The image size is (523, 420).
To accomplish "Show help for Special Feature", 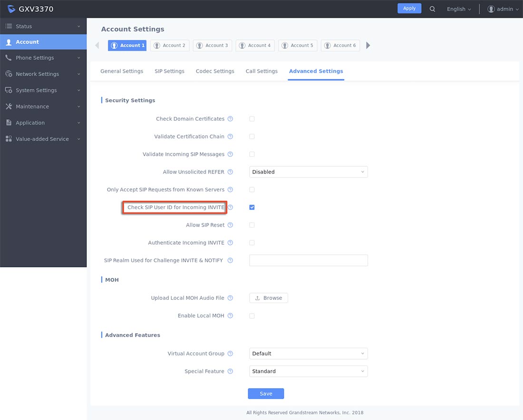I will 230,371.
